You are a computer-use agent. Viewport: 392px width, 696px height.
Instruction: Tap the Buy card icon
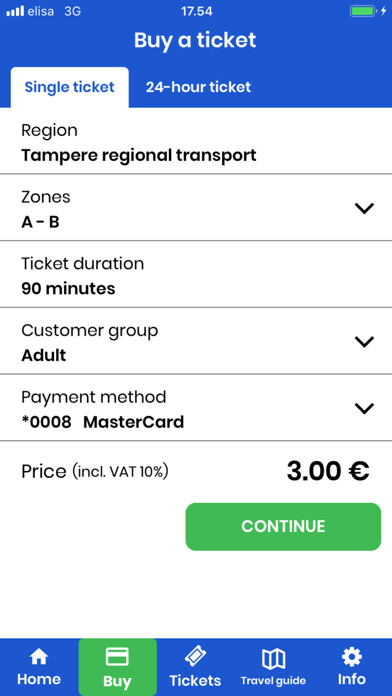117,656
